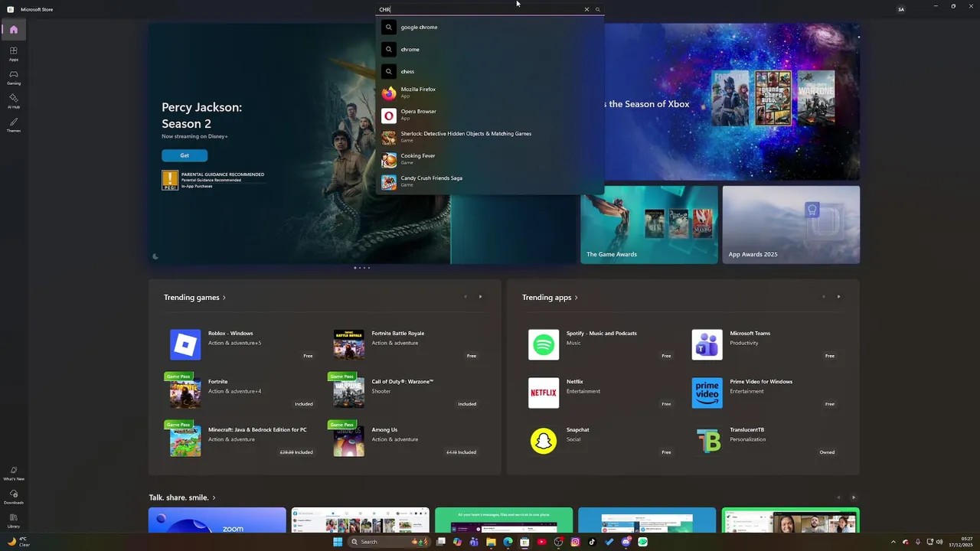The image size is (980, 551).
Task: Open the Home page in the sidebar
Action: [x=13, y=30]
